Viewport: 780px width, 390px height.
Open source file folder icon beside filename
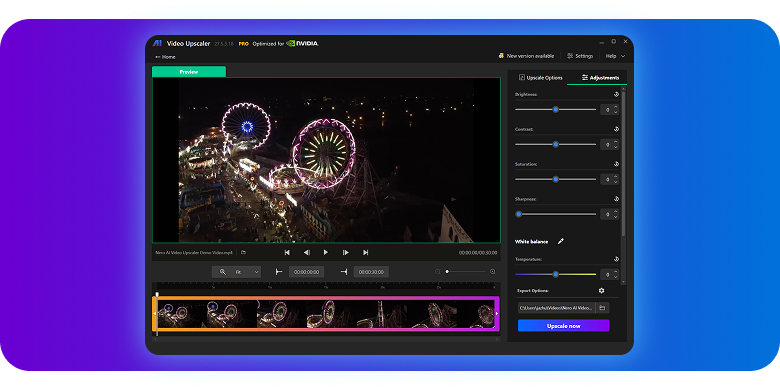coord(244,252)
